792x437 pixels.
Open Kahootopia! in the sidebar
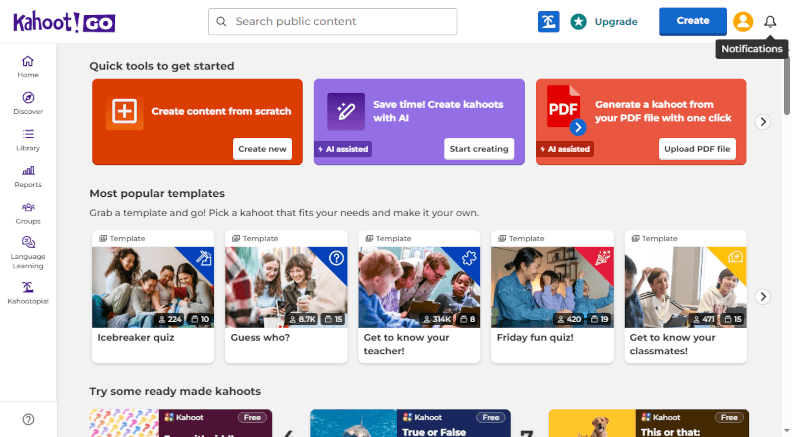point(28,293)
